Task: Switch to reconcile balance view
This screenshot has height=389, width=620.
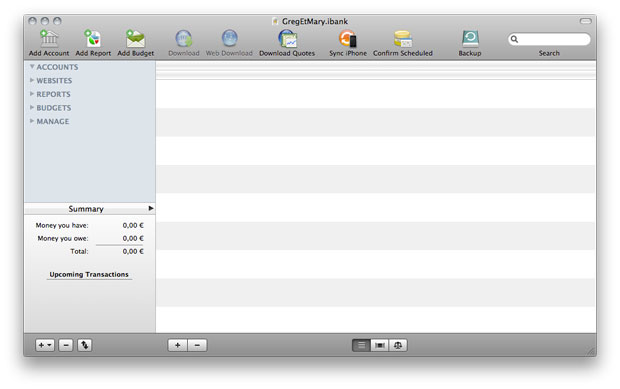Action: click(x=398, y=345)
